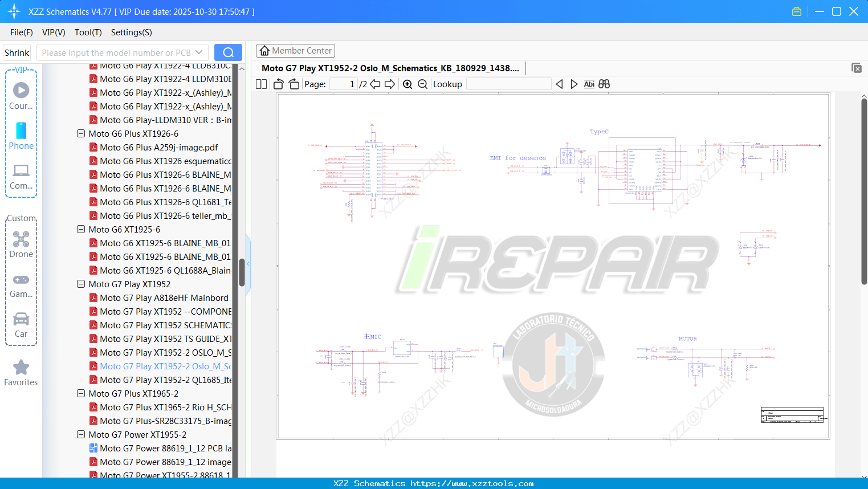Open Moto G6 XT1925-6 QL1688A_Blaine file
868x489 pixels.
click(166, 270)
